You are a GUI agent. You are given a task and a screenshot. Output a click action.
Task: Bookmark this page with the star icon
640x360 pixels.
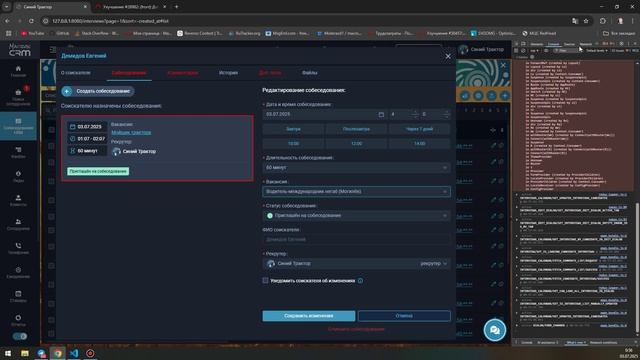click(586, 21)
